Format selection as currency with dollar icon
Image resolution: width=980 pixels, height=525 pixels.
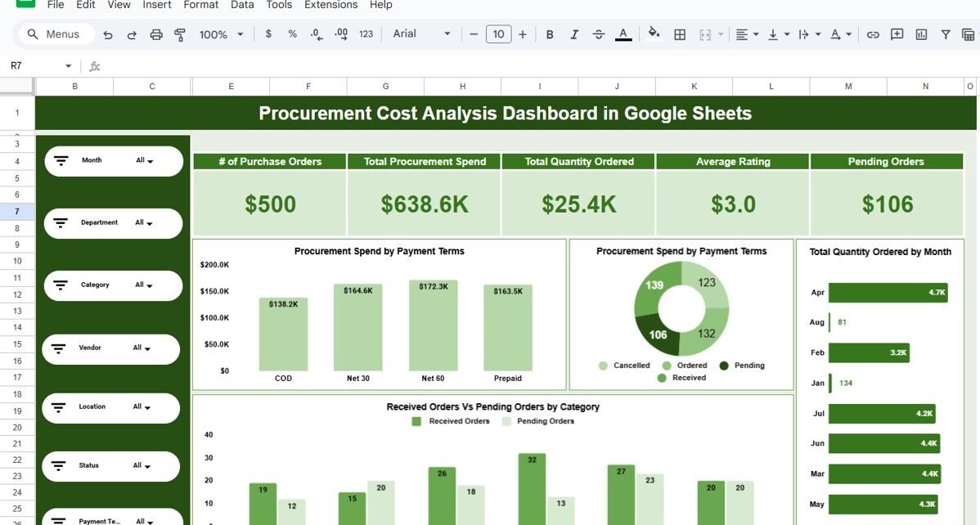(x=268, y=34)
